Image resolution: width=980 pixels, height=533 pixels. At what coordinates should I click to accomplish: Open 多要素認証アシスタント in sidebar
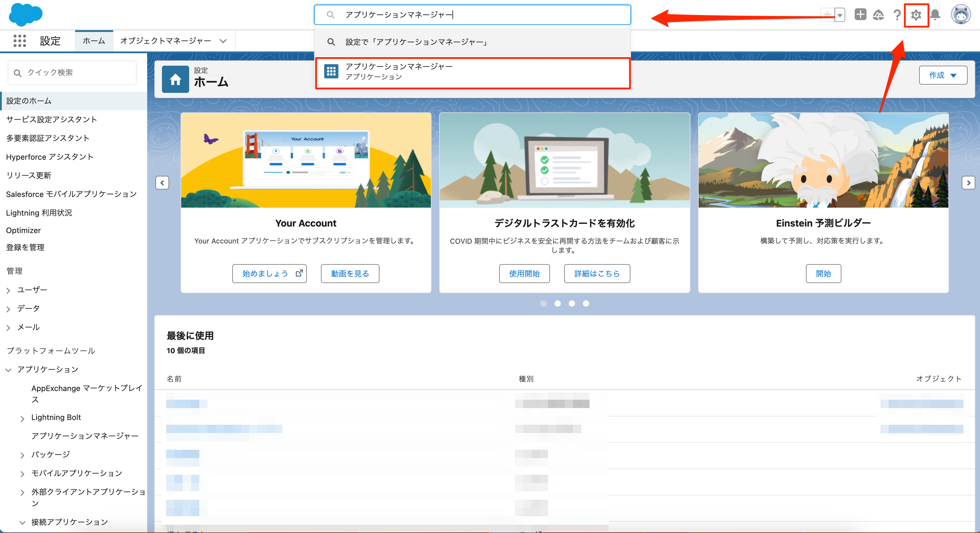(48, 138)
